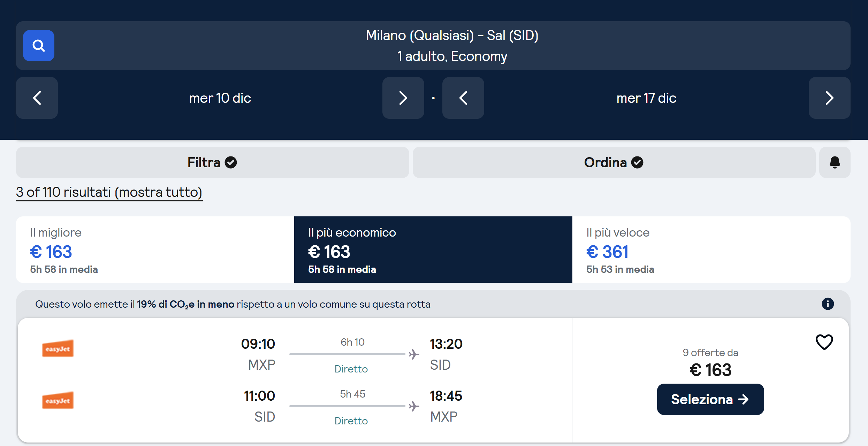Open the Filtra filter options

[212, 162]
